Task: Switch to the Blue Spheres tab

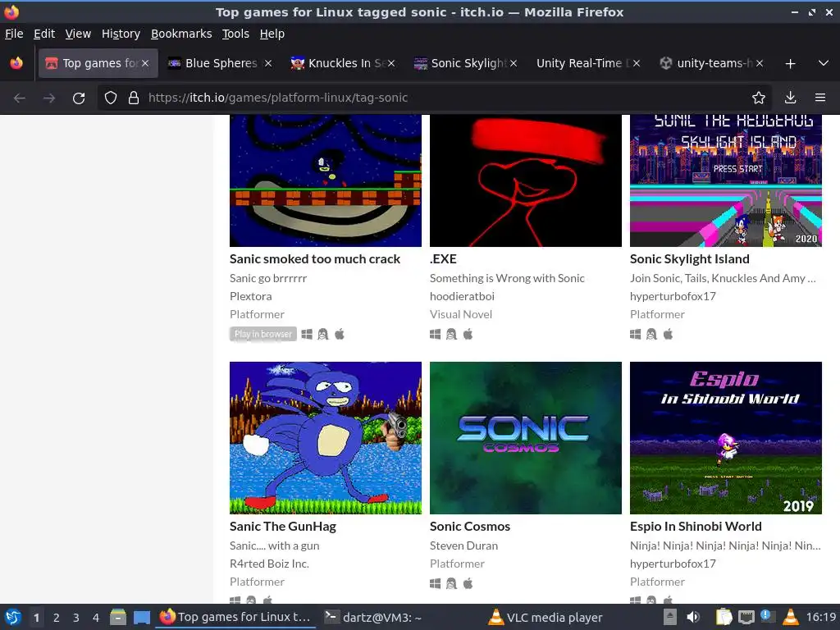Action: pyautogui.click(x=220, y=63)
